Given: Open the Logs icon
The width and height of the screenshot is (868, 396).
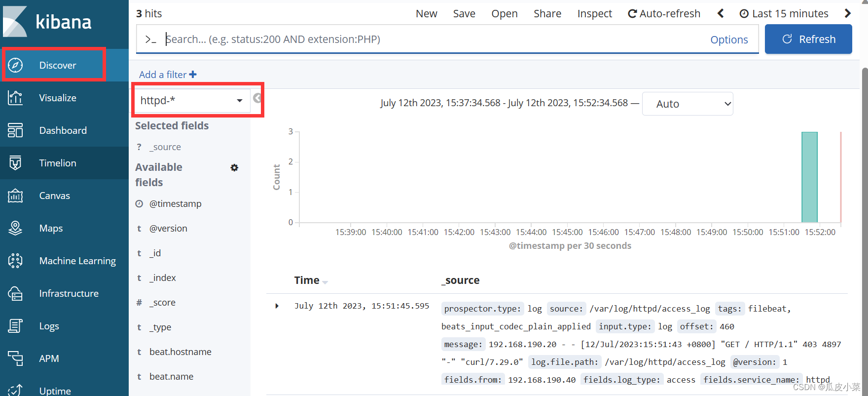Looking at the screenshot, I should click(15, 326).
